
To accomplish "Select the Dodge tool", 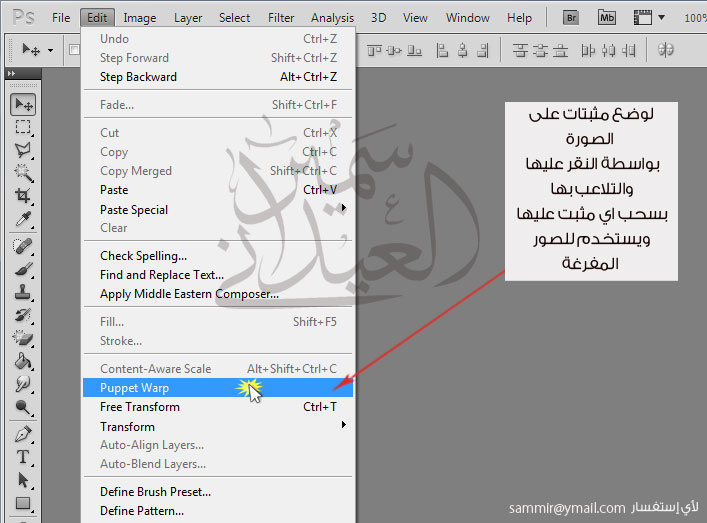I will (x=23, y=407).
